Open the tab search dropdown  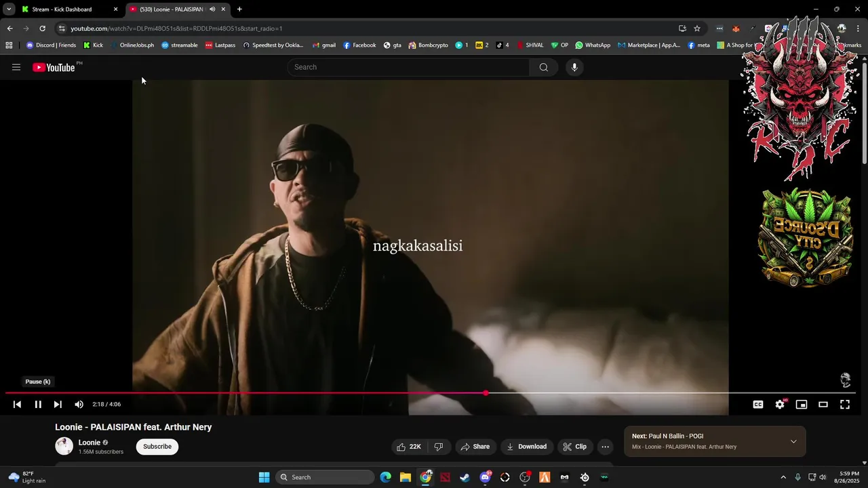tap(9, 9)
